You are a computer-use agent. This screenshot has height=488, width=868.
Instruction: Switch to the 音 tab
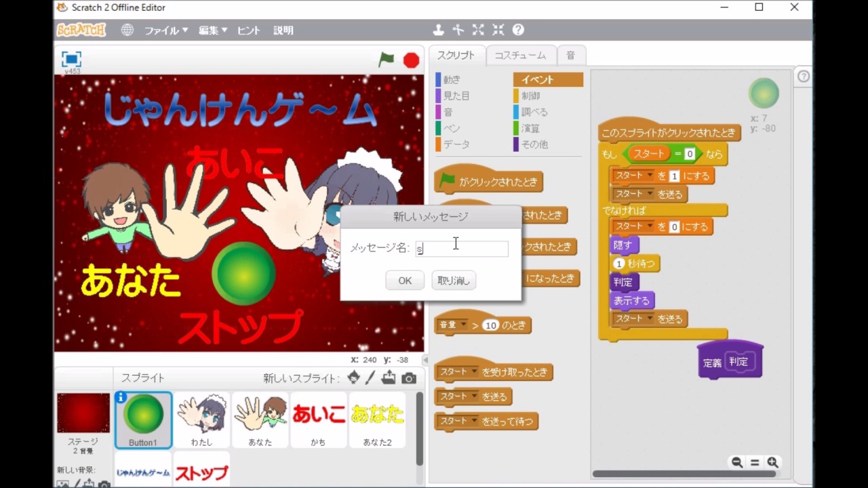pyautogui.click(x=571, y=56)
